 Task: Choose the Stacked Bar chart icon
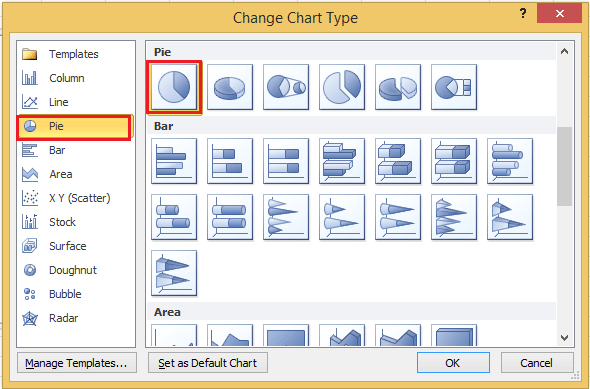(x=230, y=161)
